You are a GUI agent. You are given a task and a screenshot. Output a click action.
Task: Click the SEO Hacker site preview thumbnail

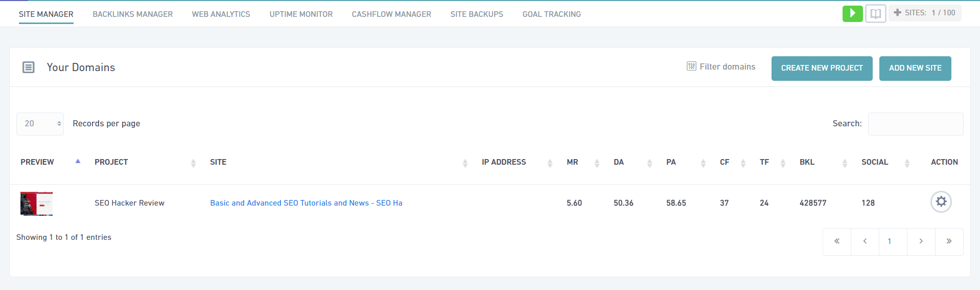click(36, 204)
